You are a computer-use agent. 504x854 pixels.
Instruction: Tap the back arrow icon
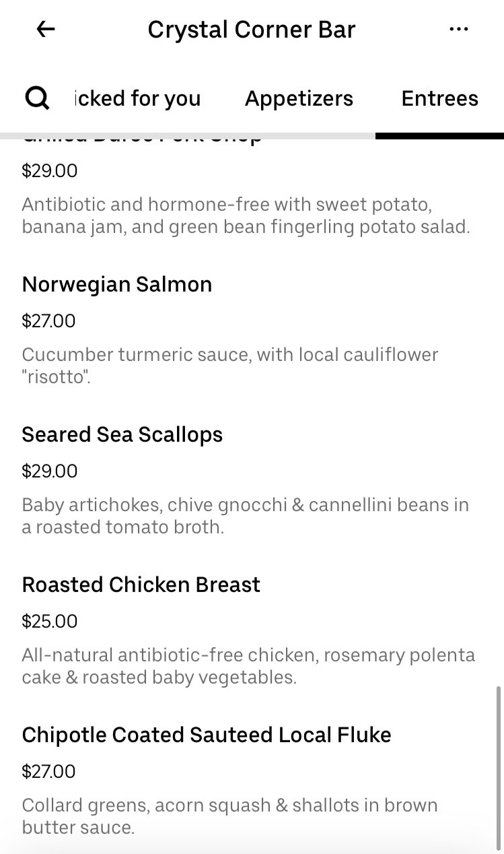[x=46, y=29]
